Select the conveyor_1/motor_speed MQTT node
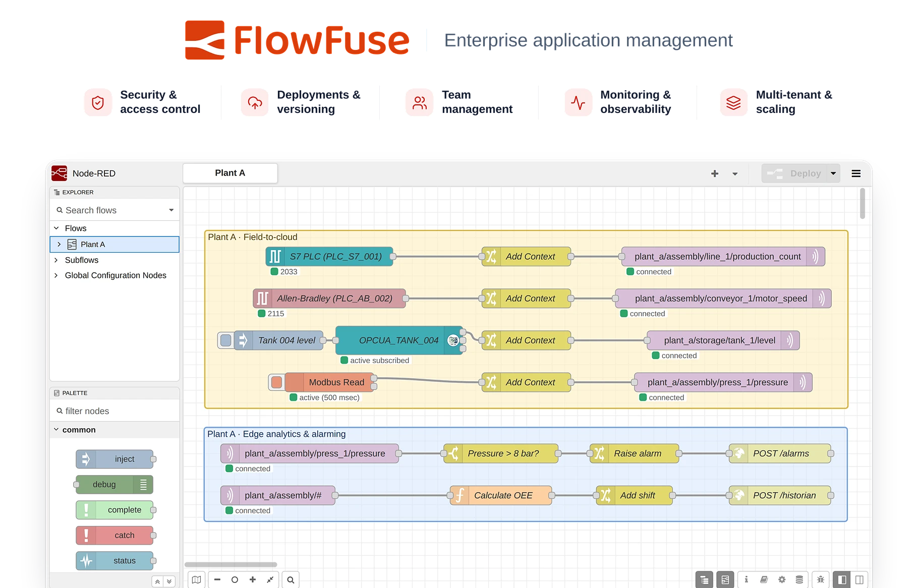 (x=723, y=299)
